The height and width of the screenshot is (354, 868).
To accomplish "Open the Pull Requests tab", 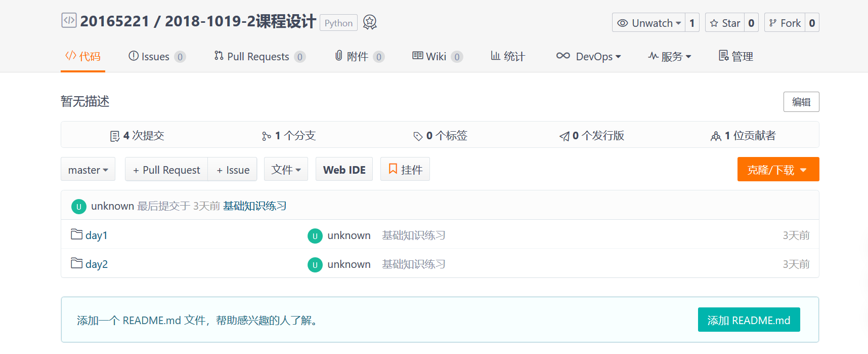I will pyautogui.click(x=258, y=56).
